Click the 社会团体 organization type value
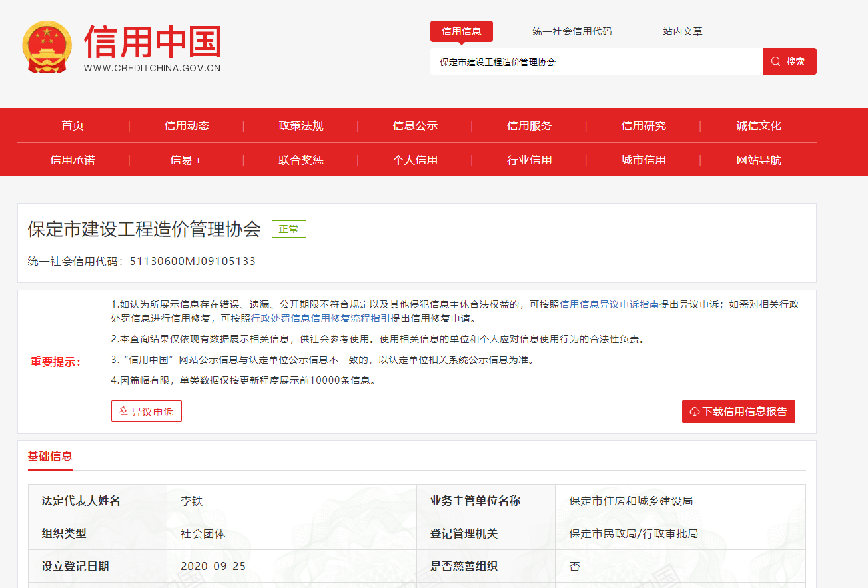Image resolution: width=868 pixels, height=588 pixels. [x=203, y=534]
